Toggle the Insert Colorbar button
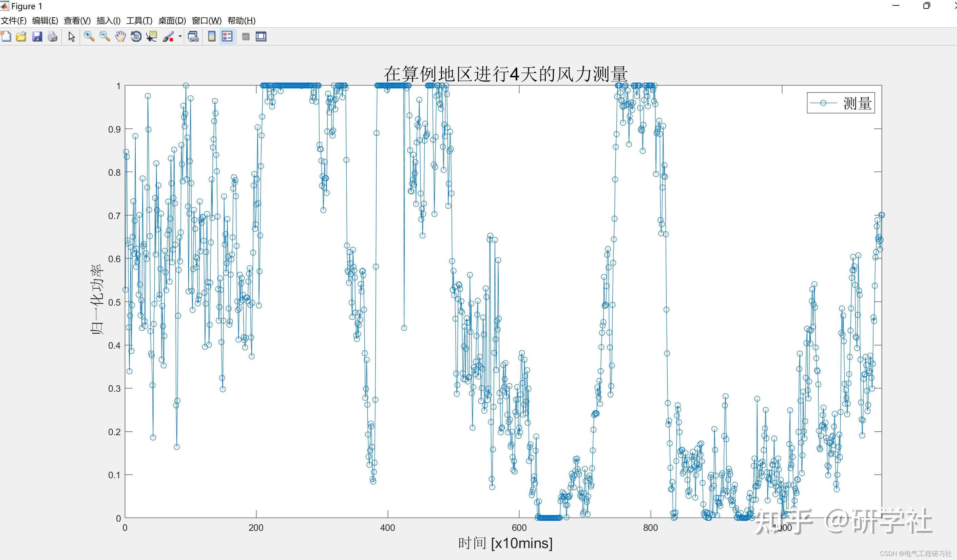 tap(212, 36)
